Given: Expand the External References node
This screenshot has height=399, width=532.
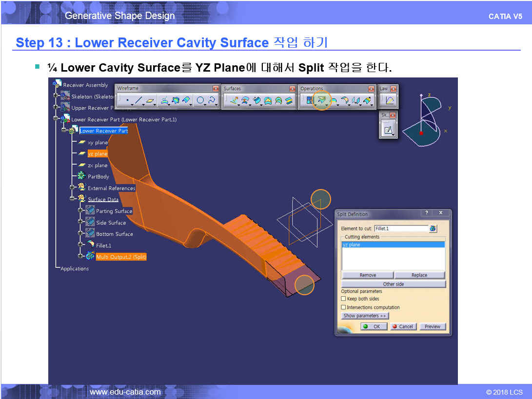Looking at the screenshot, I should (72, 188).
